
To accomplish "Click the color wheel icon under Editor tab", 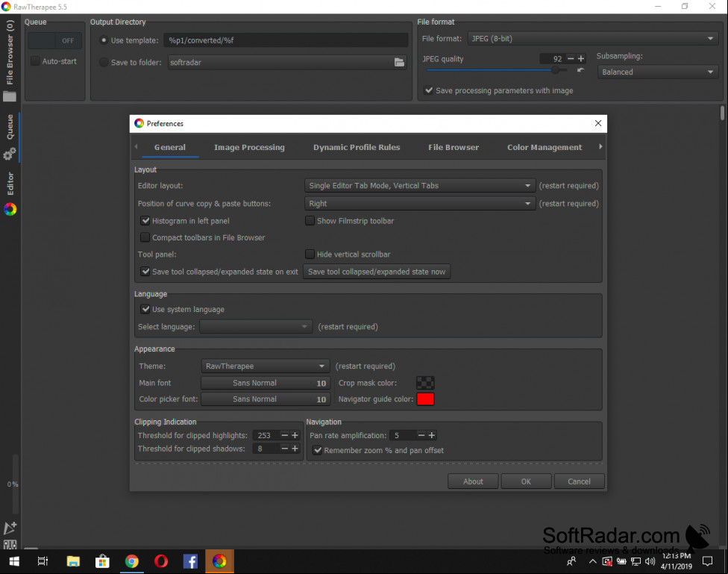I will 10,210.
